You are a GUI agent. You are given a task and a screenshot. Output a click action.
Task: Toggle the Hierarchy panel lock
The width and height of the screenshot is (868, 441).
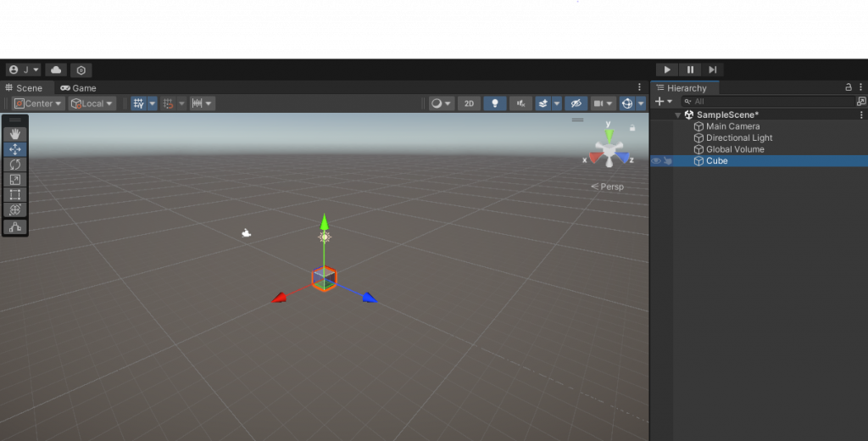coord(848,87)
